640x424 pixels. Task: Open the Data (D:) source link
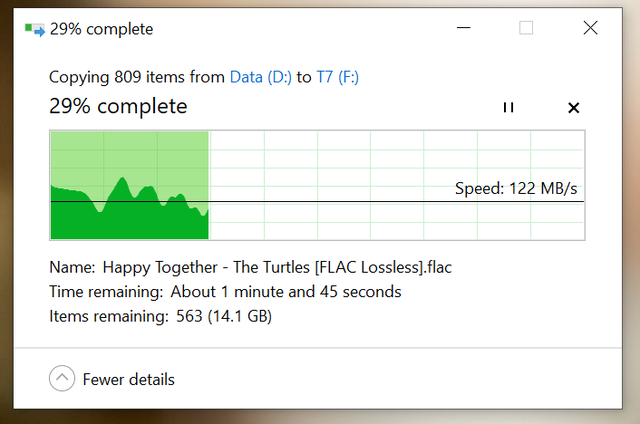261,77
